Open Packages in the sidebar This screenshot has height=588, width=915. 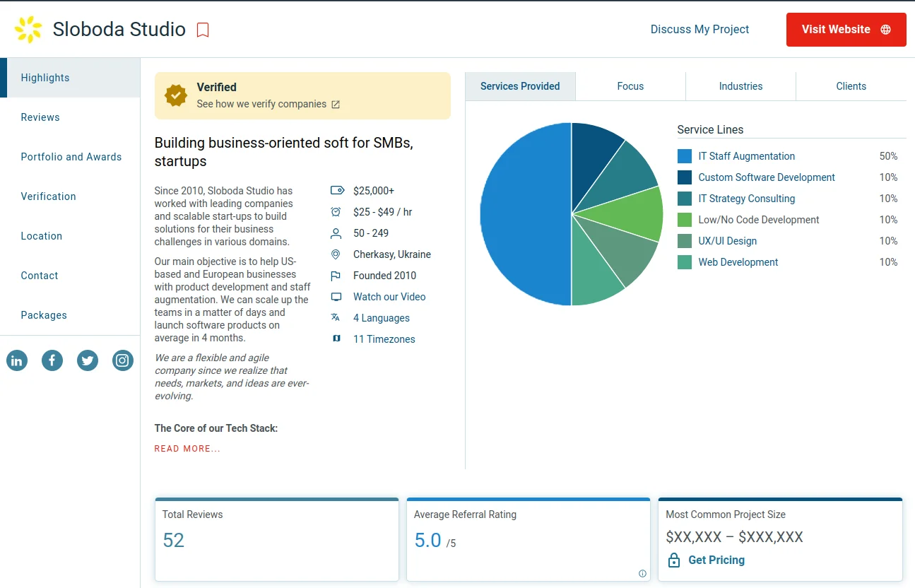pyautogui.click(x=70, y=315)
